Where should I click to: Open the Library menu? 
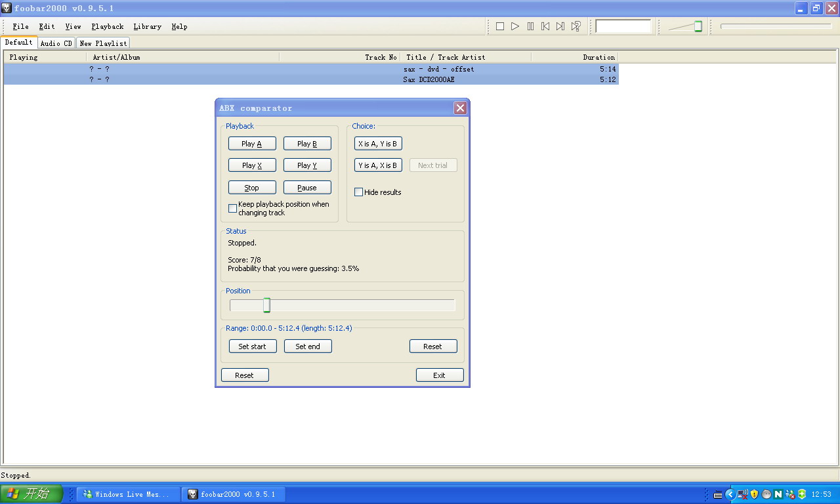point(147,27)
